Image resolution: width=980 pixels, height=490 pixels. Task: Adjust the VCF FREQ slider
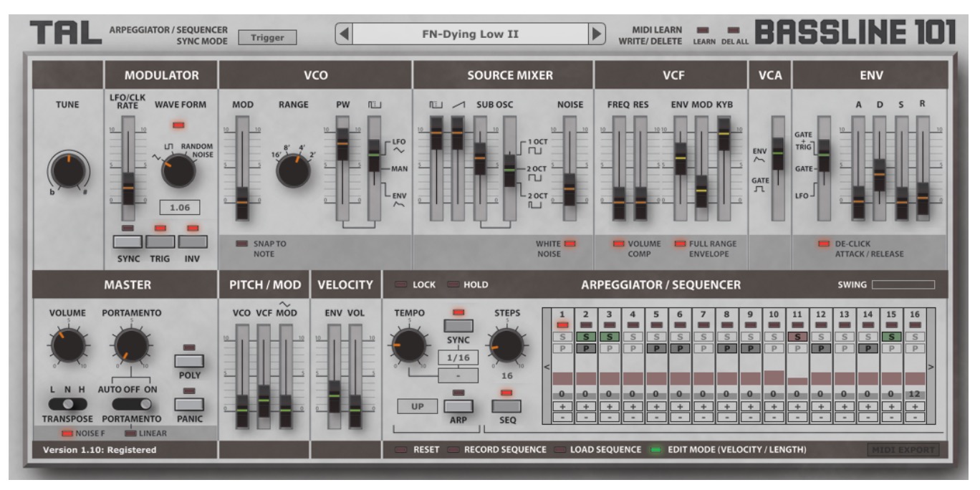[619, 201]
